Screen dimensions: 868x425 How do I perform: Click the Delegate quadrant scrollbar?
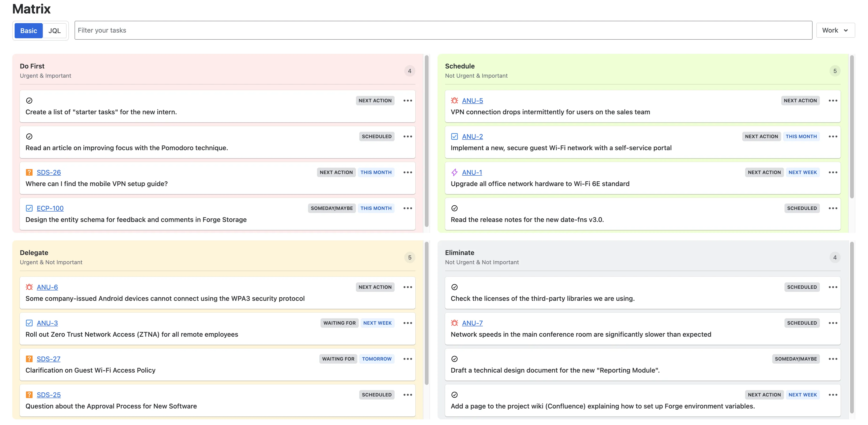pos(427,313)
